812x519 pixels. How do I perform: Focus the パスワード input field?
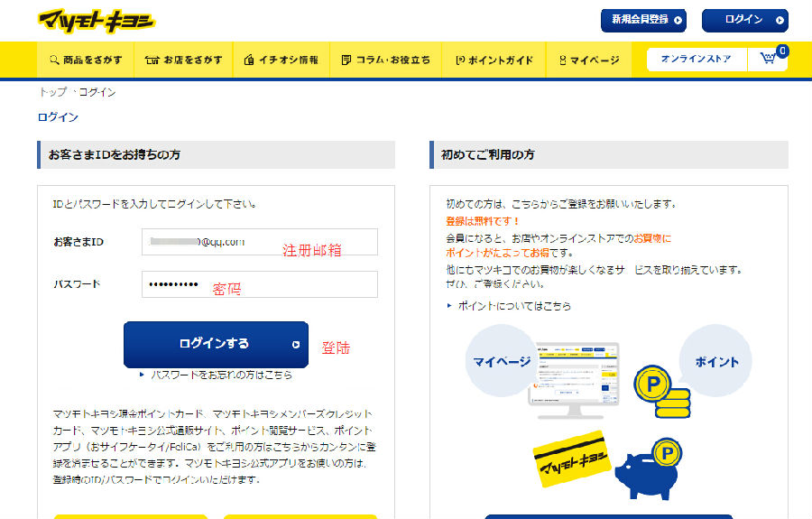260,284
